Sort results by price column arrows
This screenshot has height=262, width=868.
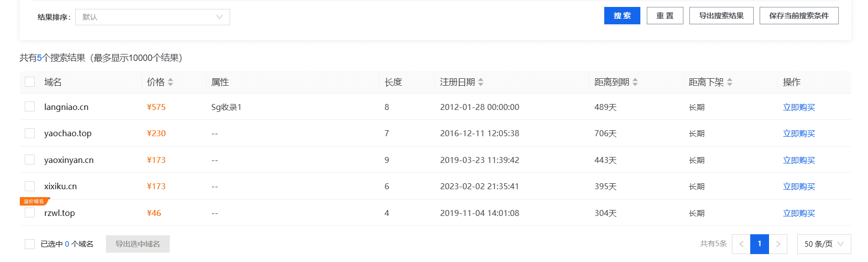[170, 82]
